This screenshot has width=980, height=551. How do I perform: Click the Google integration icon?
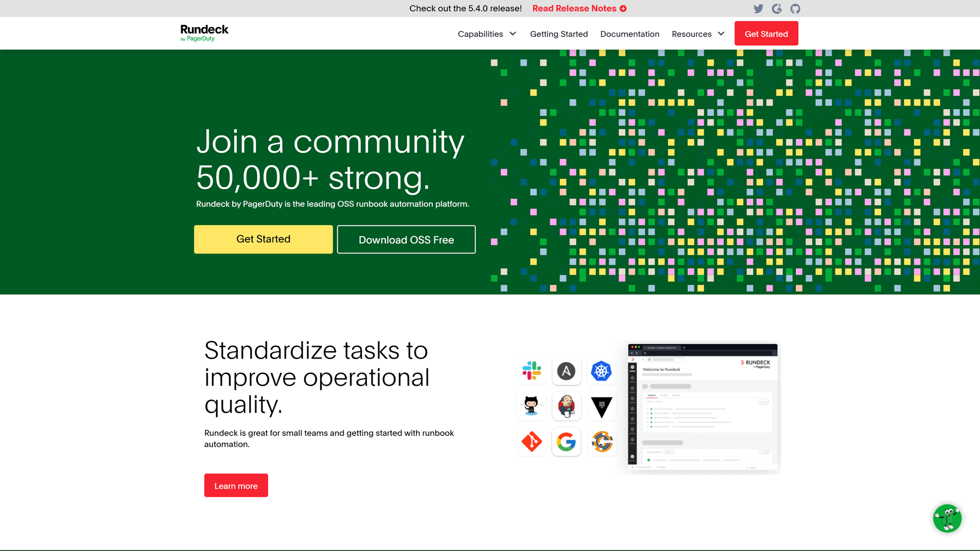tap(567, 442)
